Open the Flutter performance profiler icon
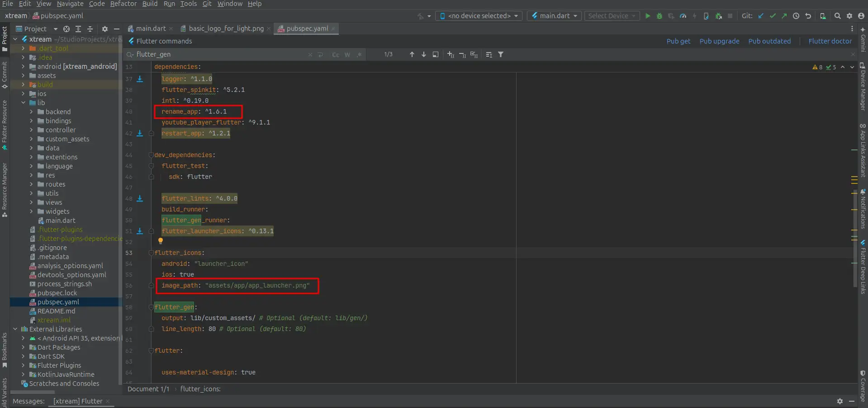Image resolution: width=868 pixels, height=408 pixels. [x=683, y=16]
